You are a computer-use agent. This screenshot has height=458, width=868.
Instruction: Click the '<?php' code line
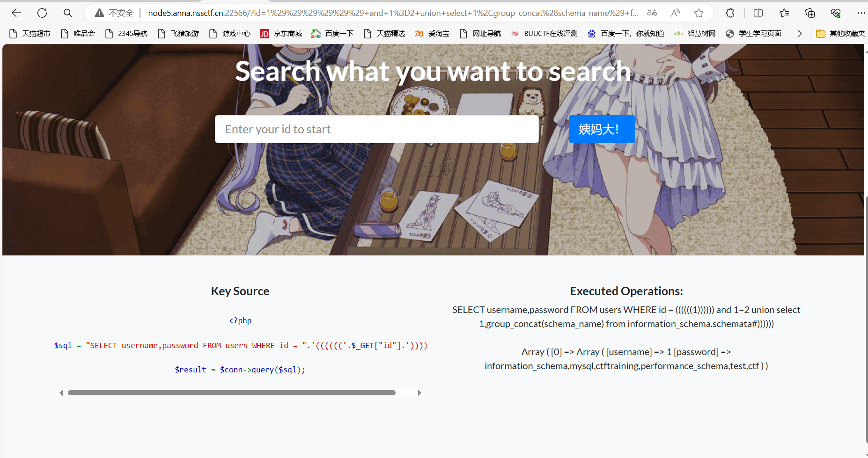pos(240,320)
